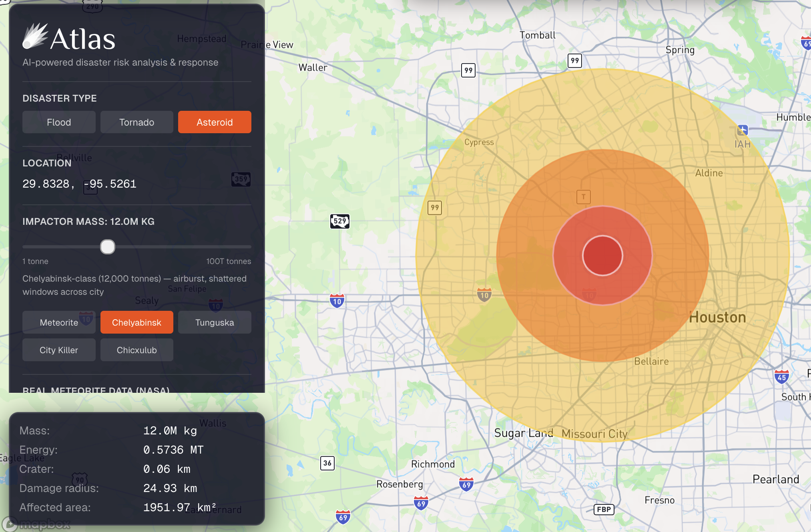This screenshot has height=532, width=811.
Task: Click the Houston city label
Action: coord(717,317)
